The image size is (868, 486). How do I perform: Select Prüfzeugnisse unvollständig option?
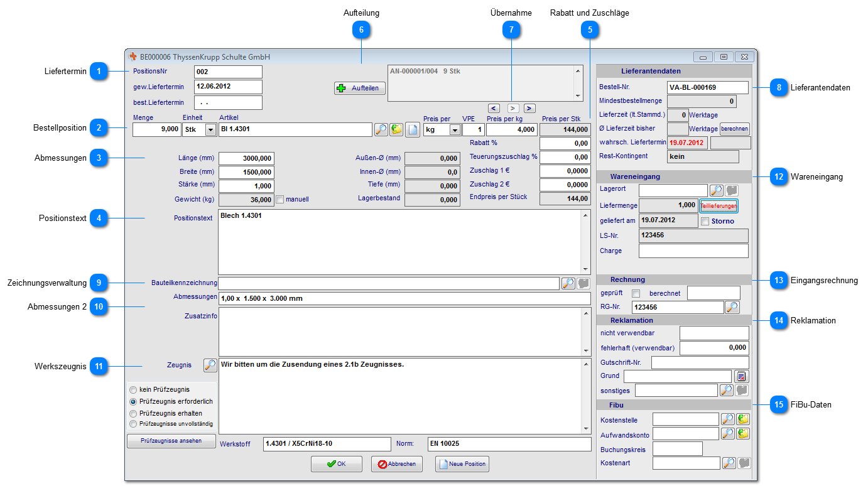(133, 424)
